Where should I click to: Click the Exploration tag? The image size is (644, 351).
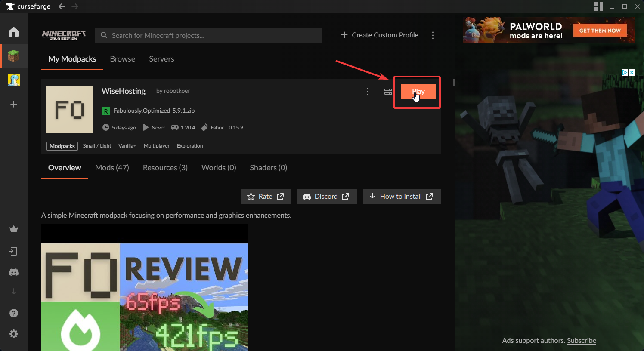(x=190, y=146)
